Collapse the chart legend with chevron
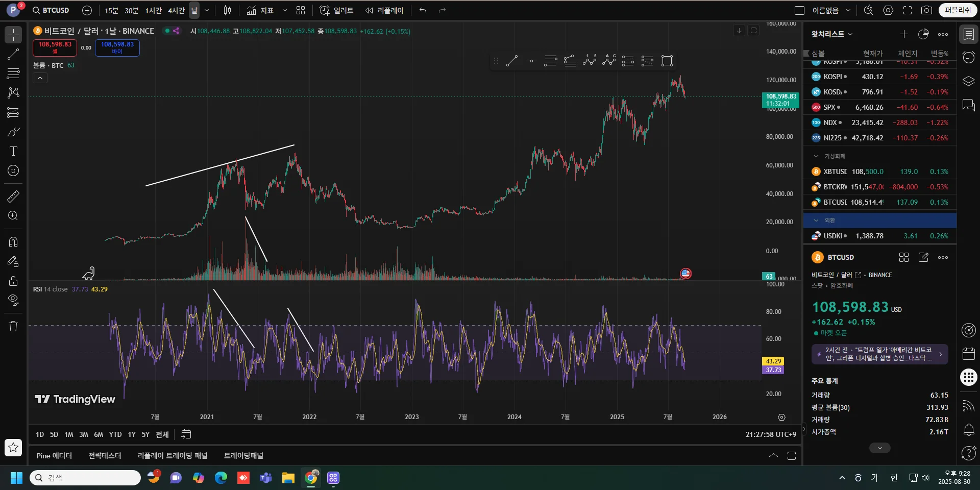The image size is (980, 490). [40, 78]
